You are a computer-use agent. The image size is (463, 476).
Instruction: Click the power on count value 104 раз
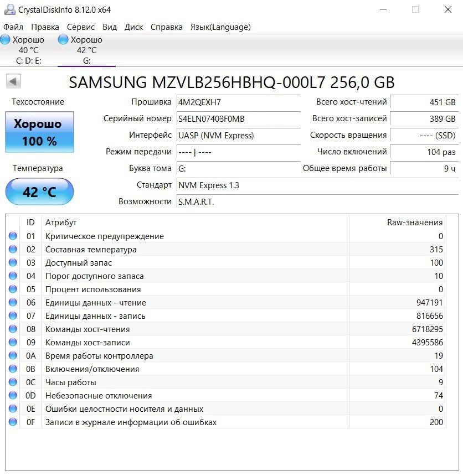424,152
